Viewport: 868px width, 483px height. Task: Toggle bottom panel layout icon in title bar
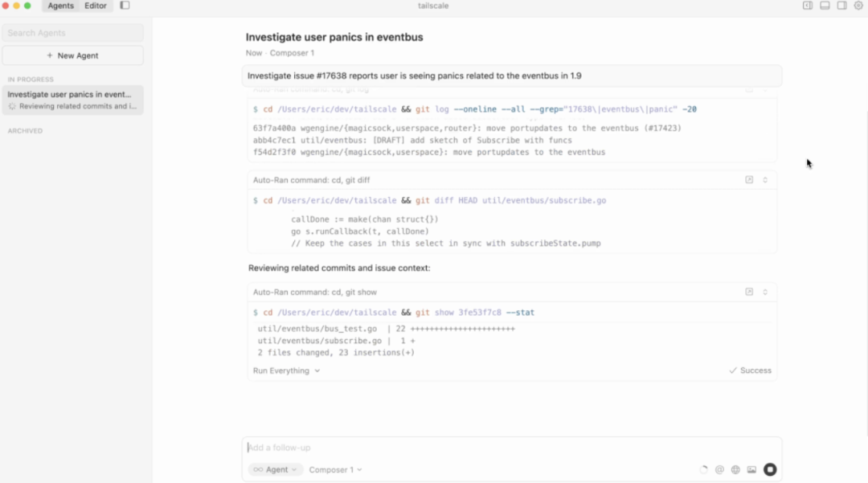tap(825, 6)
